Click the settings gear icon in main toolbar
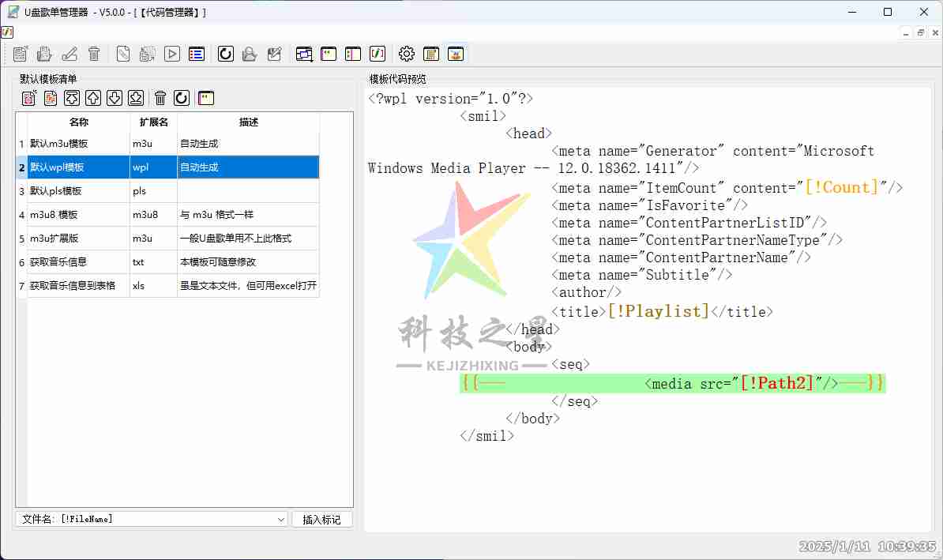This screenshot has height=560, width=943. pos(406,54)
